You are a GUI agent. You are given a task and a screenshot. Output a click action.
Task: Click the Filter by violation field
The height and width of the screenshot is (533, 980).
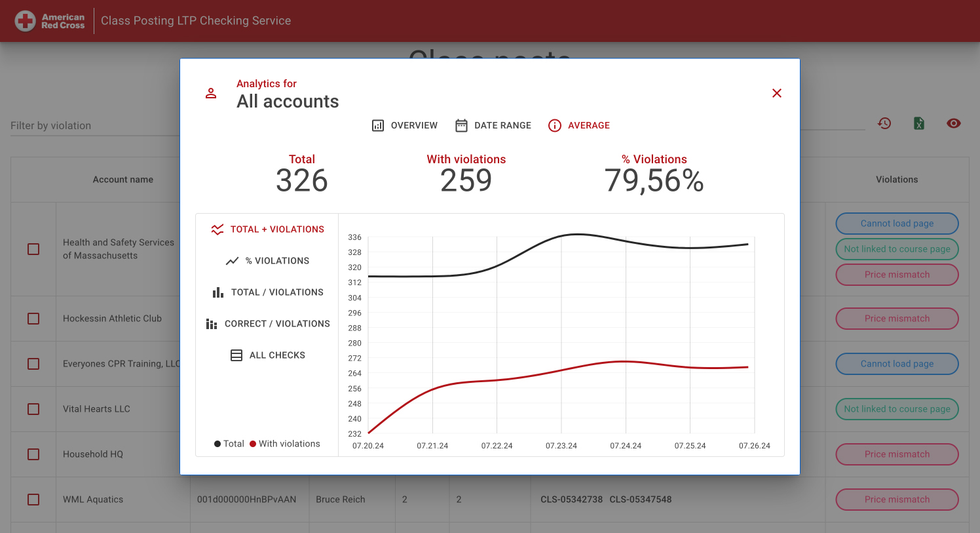pos(95,125)
